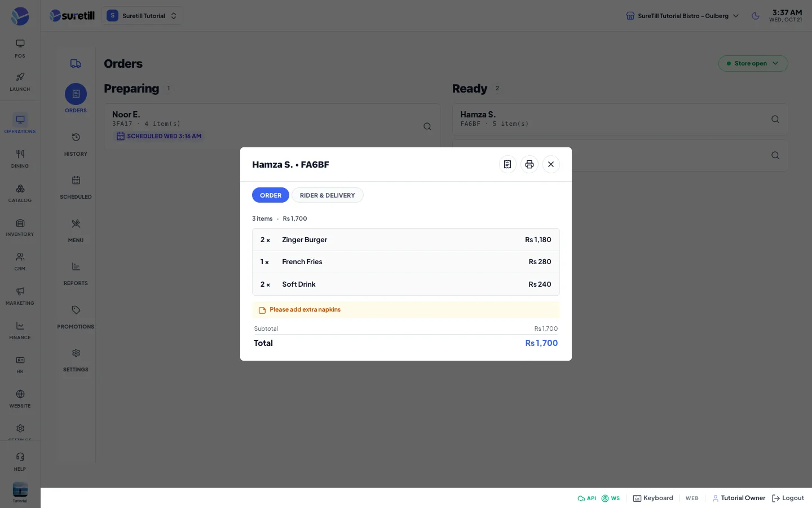Select the Order tab
Image resolution: width=812 pixels, height=508 pixels.
pos(271,195)
